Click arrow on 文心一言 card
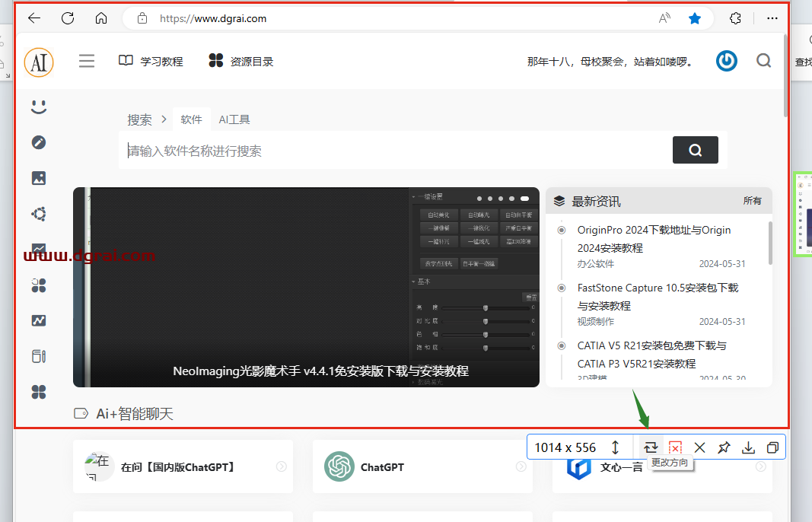This screenshot has height=522, width=812. (761, 466)
